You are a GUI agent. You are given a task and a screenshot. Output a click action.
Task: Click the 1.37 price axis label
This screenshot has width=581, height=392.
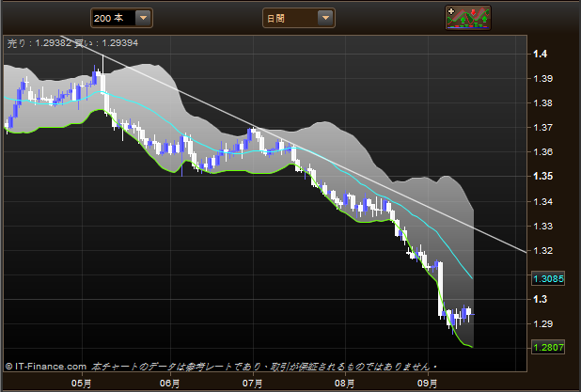(x=542, y=128)
